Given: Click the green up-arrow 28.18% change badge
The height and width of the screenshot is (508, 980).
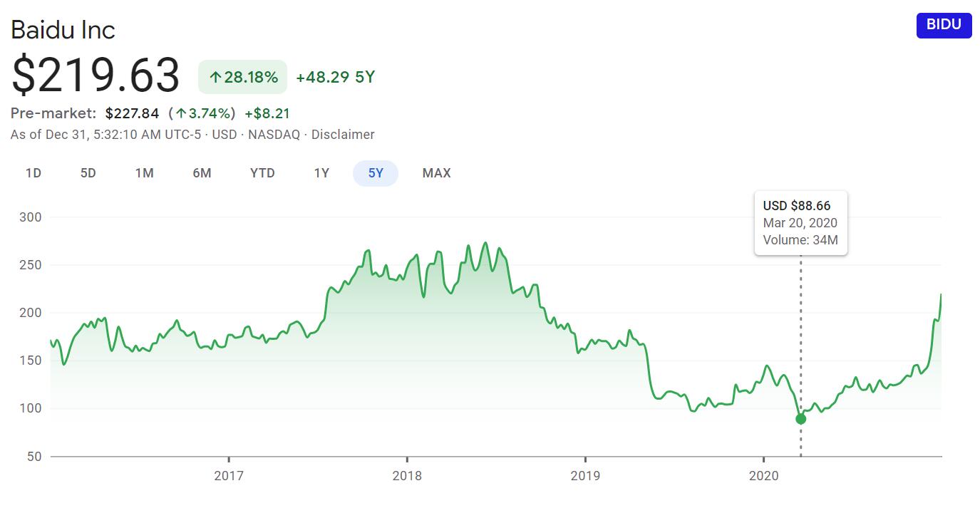Looking at the screenshot, I should 242,77.
